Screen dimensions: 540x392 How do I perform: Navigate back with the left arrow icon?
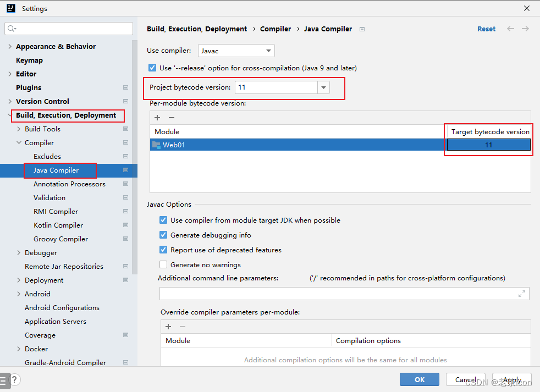tap(510, 29)
